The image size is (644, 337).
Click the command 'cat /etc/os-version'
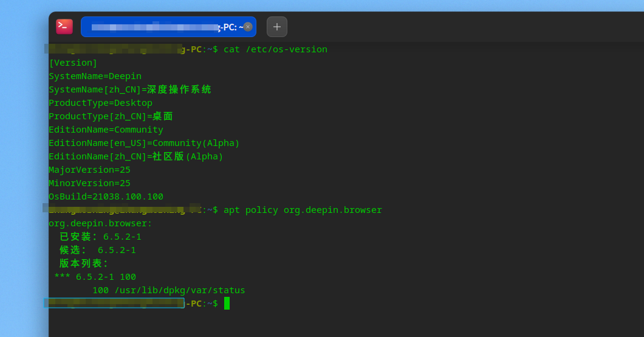coord(275,49)
